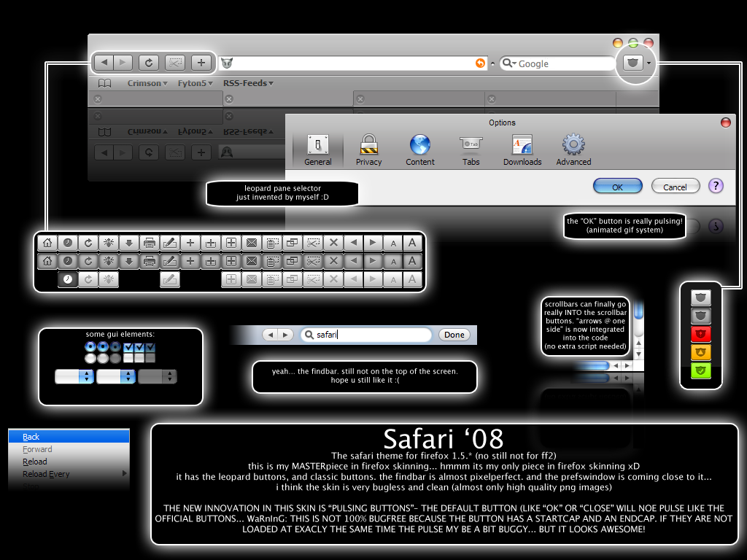Click the green shield icon on the right
The image size is (747, 560).
700,371
